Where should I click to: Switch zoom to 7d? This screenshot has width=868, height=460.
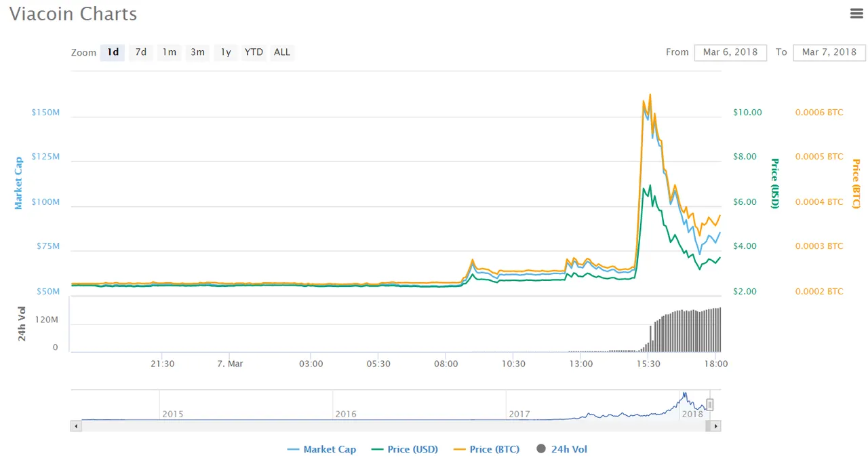(x=141, y=52)
